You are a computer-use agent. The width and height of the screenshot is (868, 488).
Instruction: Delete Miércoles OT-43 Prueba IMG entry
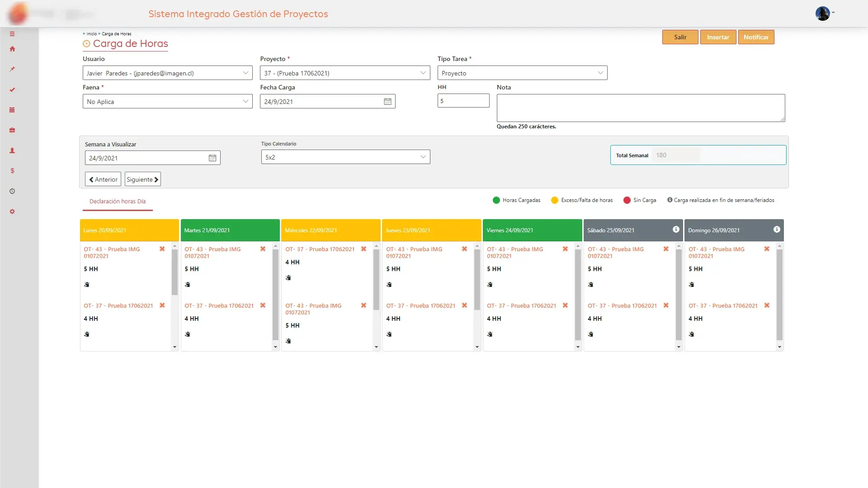click(364, 305)
